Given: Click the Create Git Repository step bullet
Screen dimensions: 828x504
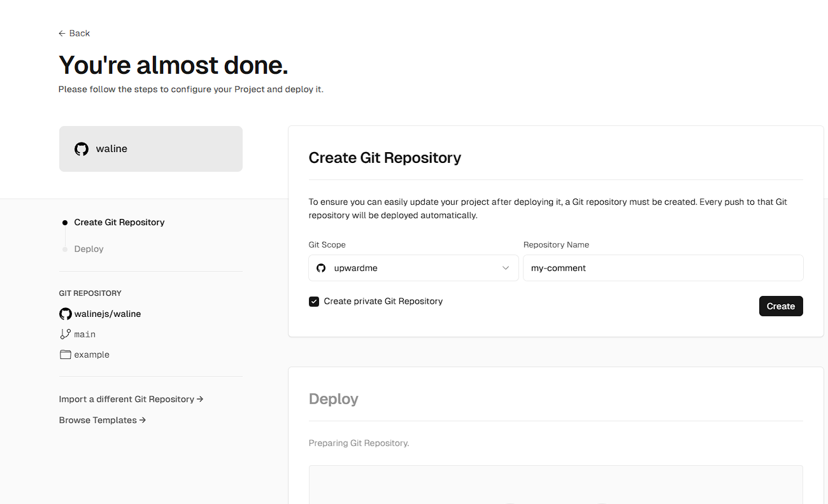Looking at the screenshot, I should [x=65, y=223].
